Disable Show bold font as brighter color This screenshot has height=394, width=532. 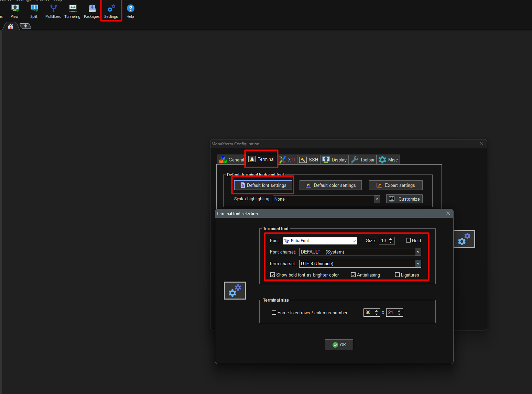[x=273, y=275]
